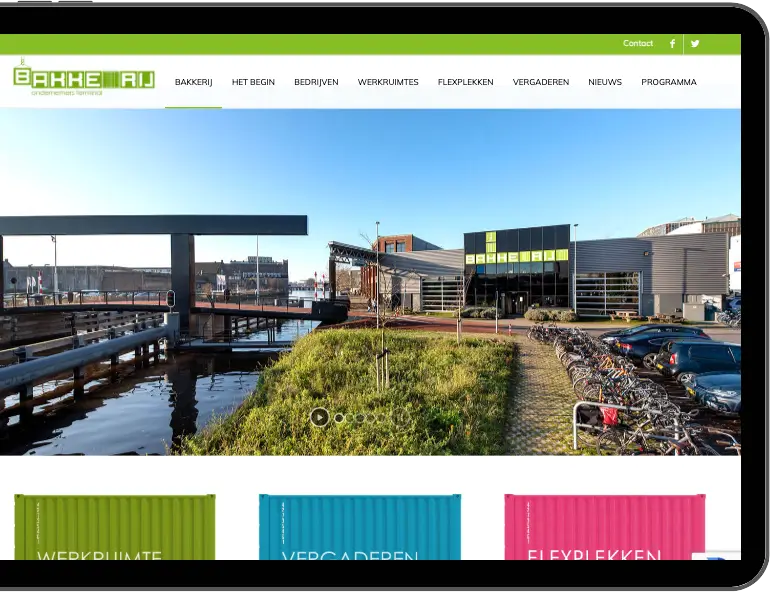Open the Contact link
The image size is (773, 592).
click(x=638, y=44)
